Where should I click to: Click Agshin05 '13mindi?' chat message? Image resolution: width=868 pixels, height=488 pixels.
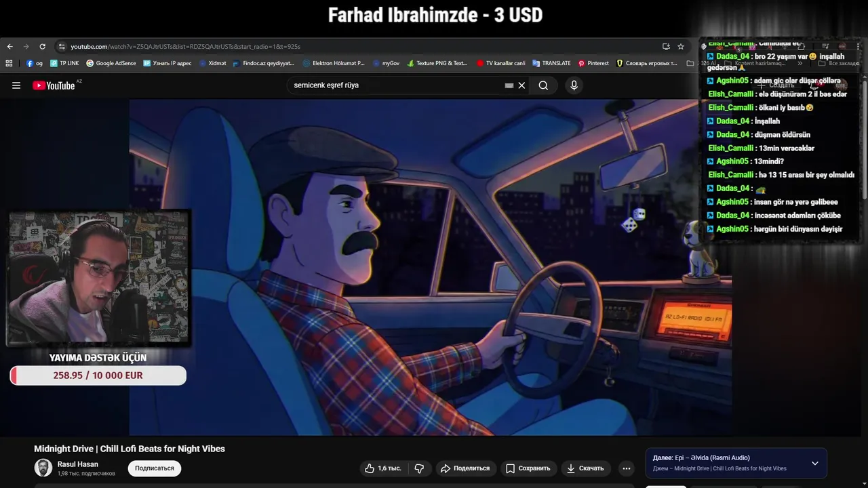[745, 161]
